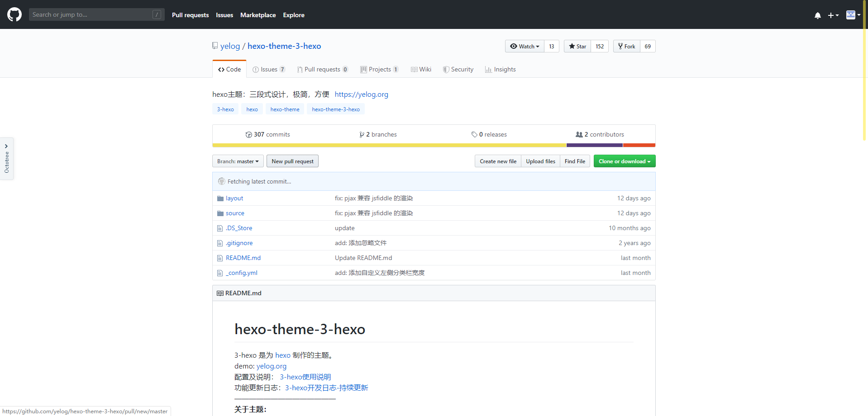868x416 pixels.
Task: View the 69 forks count
Action: point(648,46)
